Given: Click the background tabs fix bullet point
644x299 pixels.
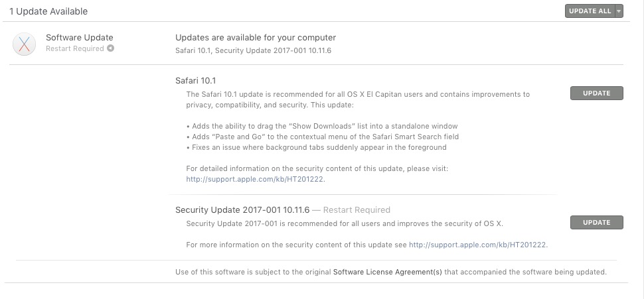Looking at the screenshot, I should pyautogui.click(x=316, y=147).
